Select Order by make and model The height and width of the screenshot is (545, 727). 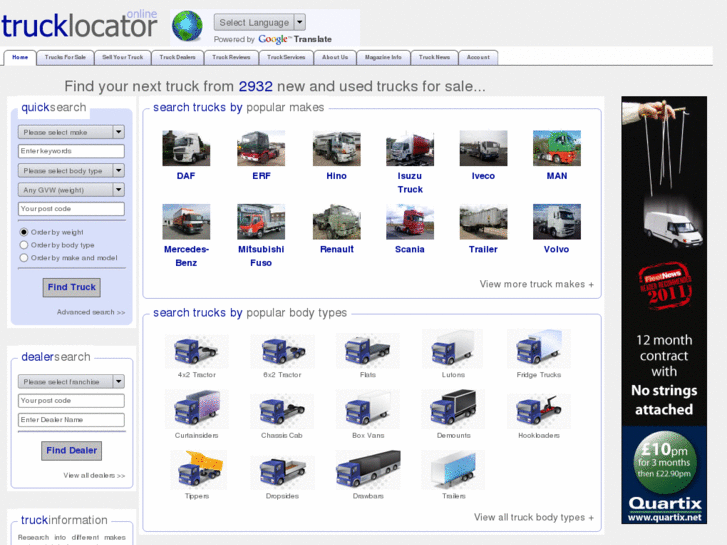tap(24, 257)
